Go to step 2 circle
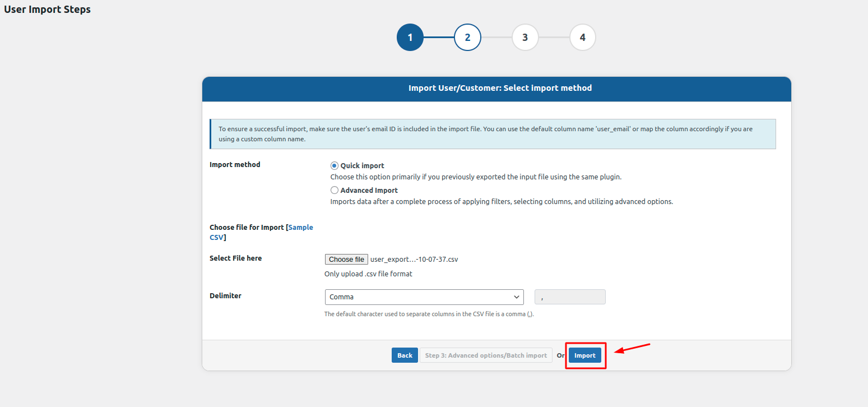 [x=467, y=38]
